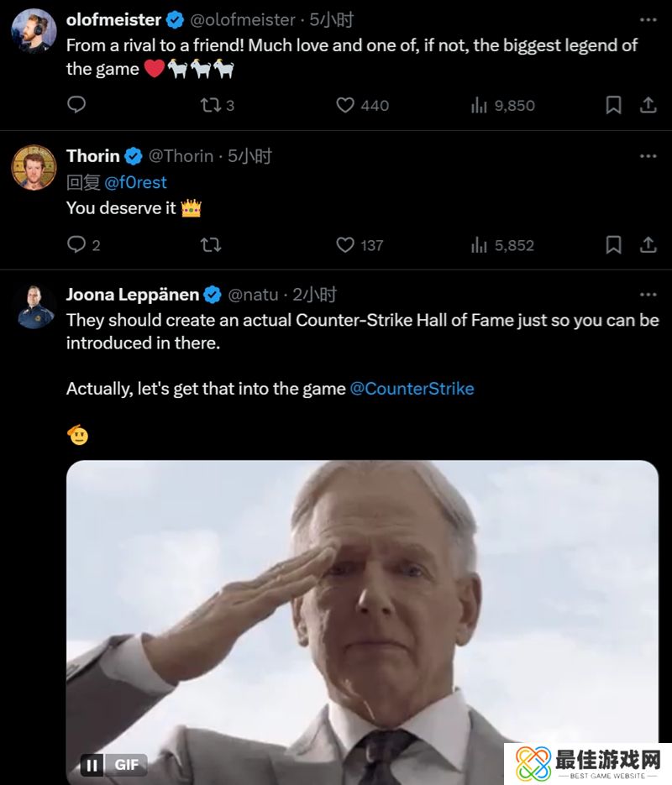Open more options on Thorin's tweet
672x785 pixels.
[x=648, y=156]
